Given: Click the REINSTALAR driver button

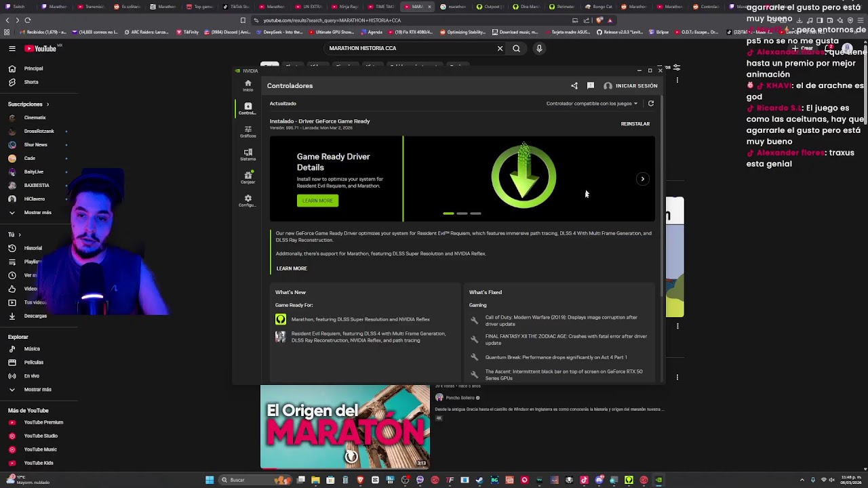Looking at the screenshot, I should coord(635,124).
